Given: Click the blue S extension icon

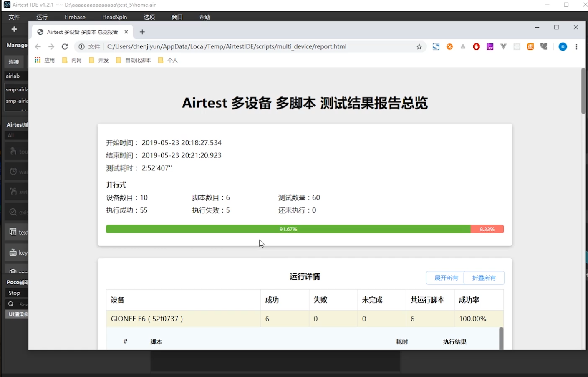Looking at the screenshot, I should (436, 46).
